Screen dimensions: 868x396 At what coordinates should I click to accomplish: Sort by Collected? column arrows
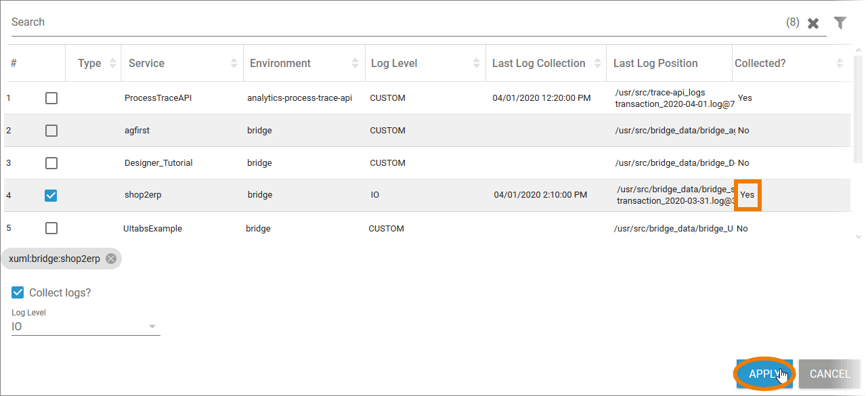[x=840, y=63]
